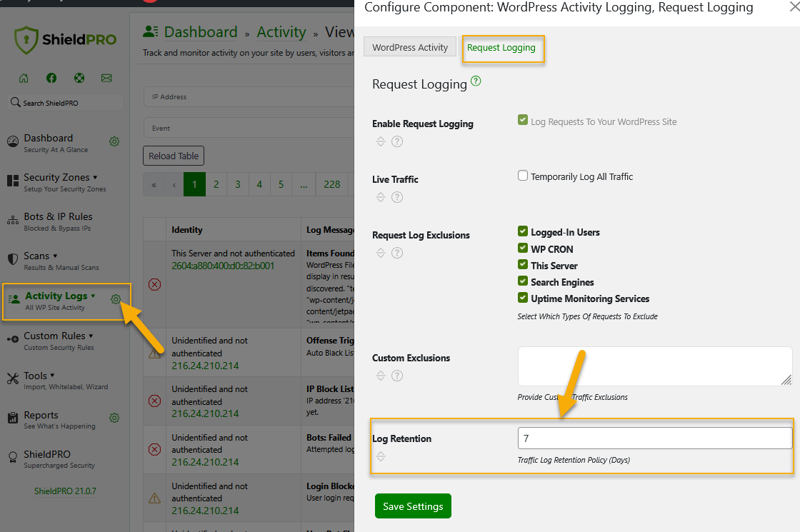
Task: Click help icon next to Request Logging heading
Action: click(x=476, y=81)
